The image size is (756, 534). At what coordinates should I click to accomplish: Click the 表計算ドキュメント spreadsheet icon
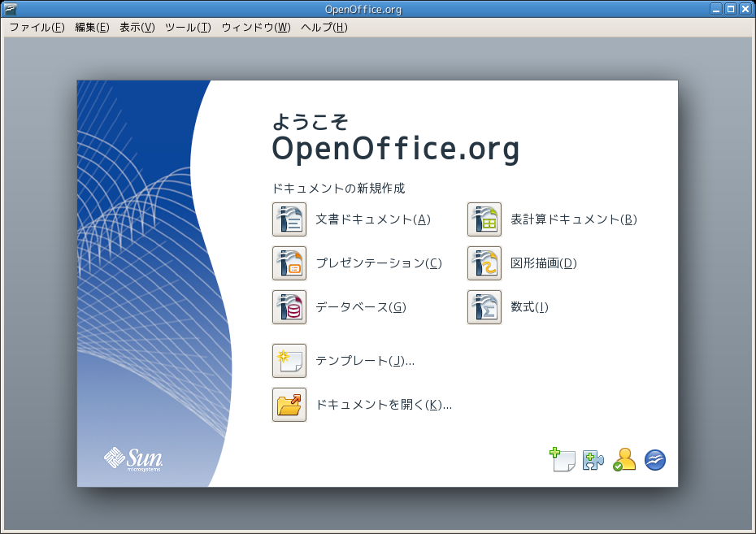(484, 219)
